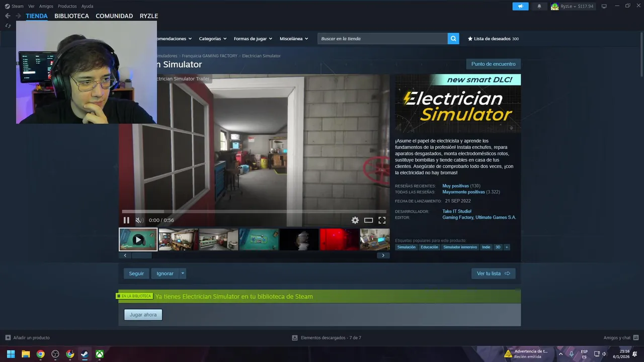Open Take IT Studio! developer link
The height and width of the screenshot is (362, 644).
point(457,211)
